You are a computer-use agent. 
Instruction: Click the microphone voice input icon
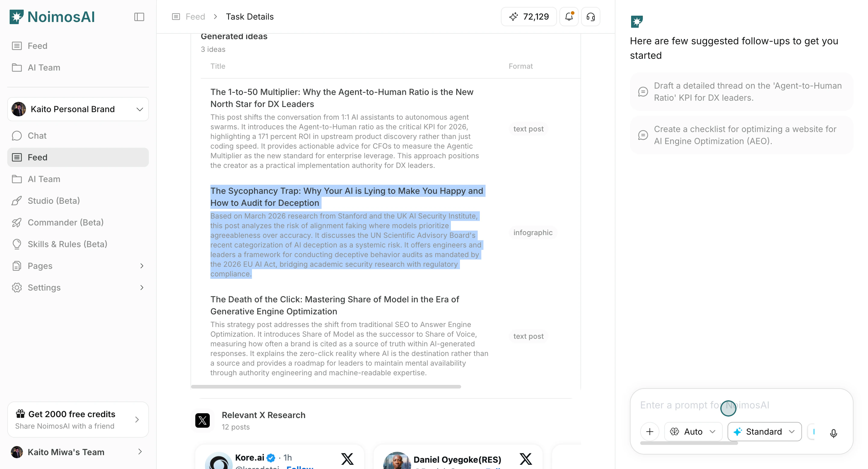[833, 433]
